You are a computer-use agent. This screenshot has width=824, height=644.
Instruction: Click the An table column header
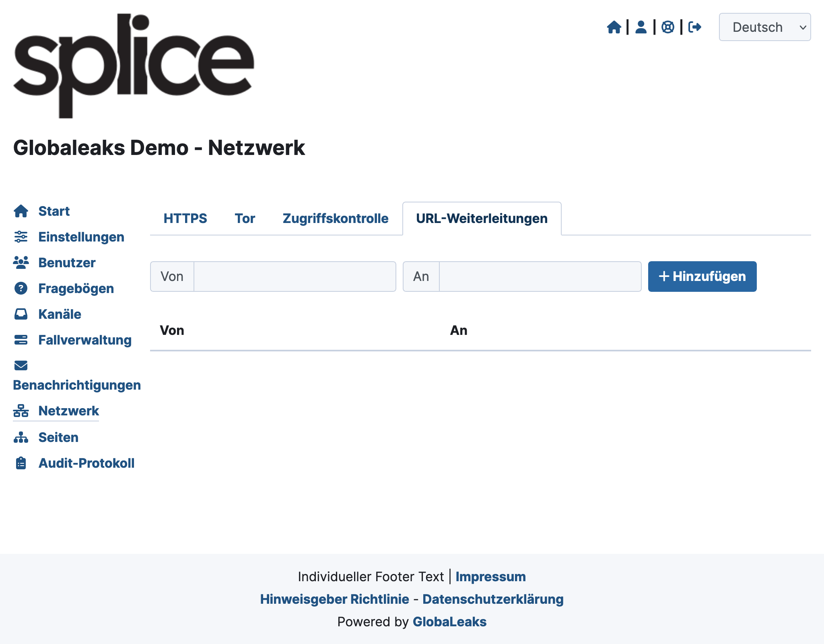[x=459, y=330]
